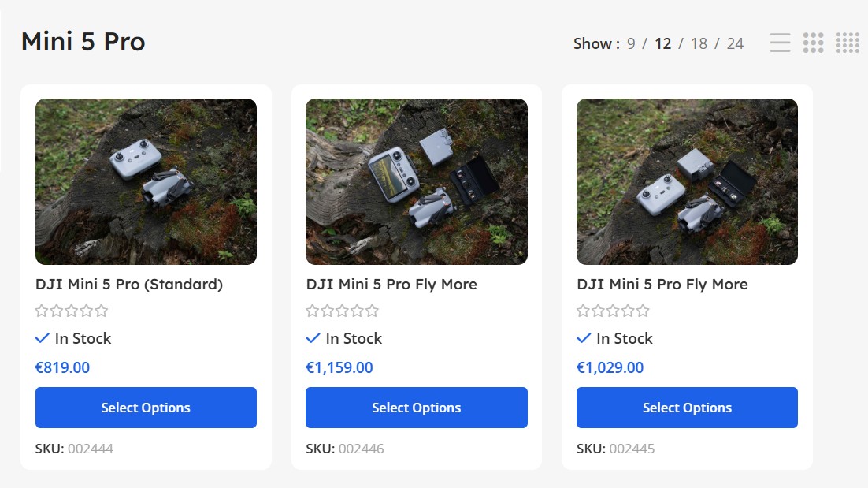Click star rating under €1,159.00 Fly More
This screenshot has width=868, height=488.
click(342, 311)
